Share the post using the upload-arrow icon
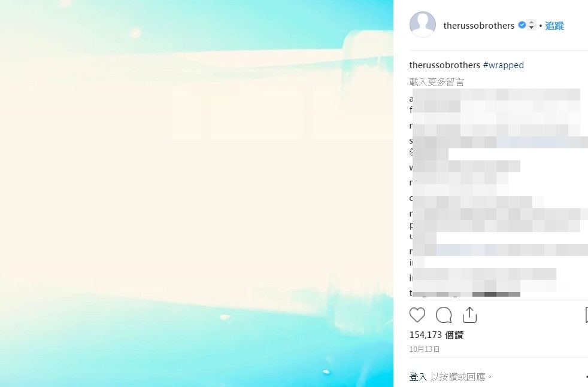 (x=469, y=315)
